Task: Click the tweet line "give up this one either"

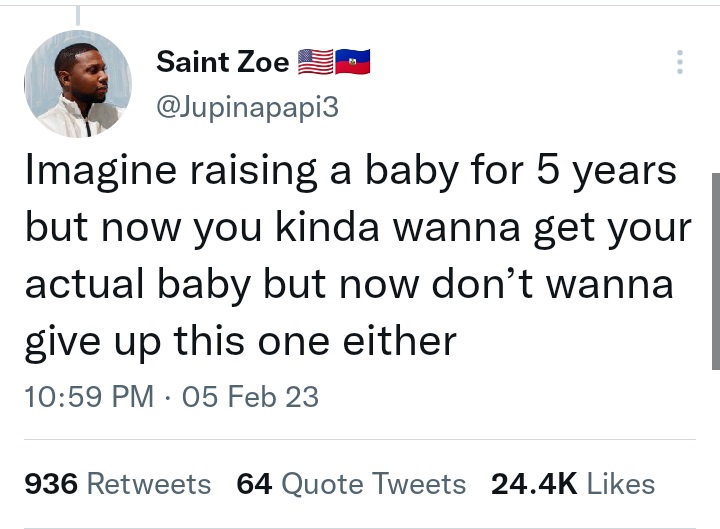Action: click(x=240, y=341)
